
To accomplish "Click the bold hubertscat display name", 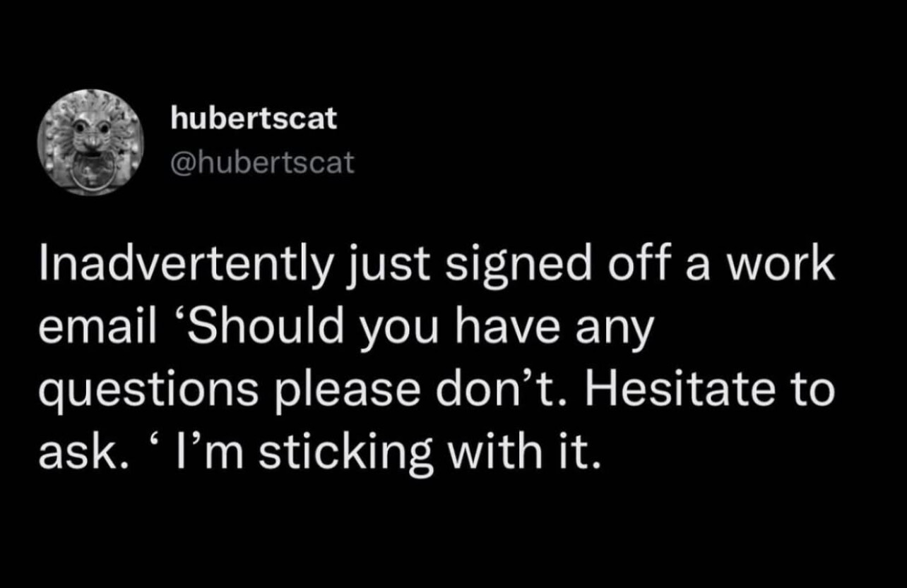I will point(254,119).
